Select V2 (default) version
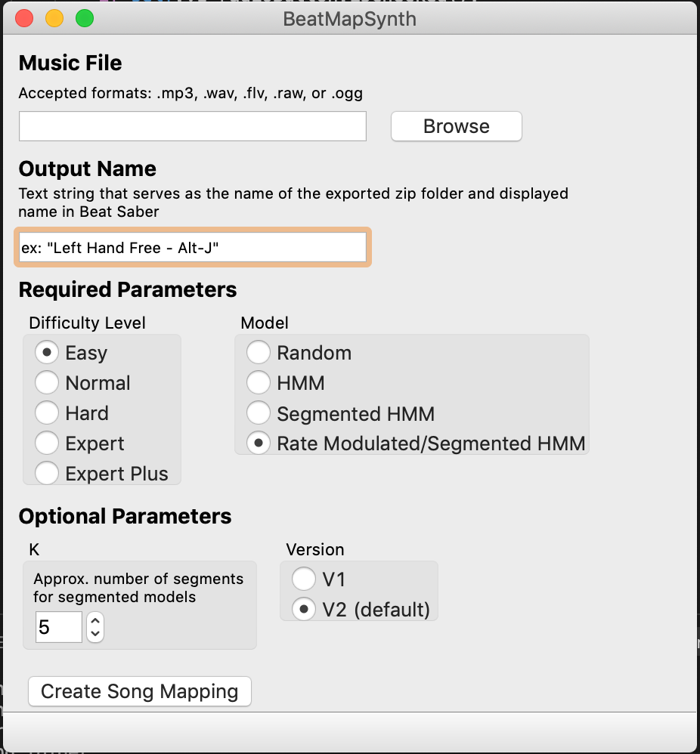This screenshot has height=754, width=700. click(x=304, y=610)
